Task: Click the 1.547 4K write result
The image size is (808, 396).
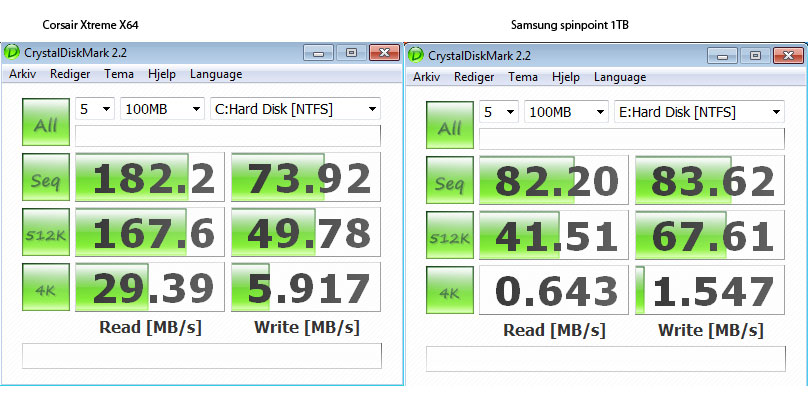Action: 710,290
